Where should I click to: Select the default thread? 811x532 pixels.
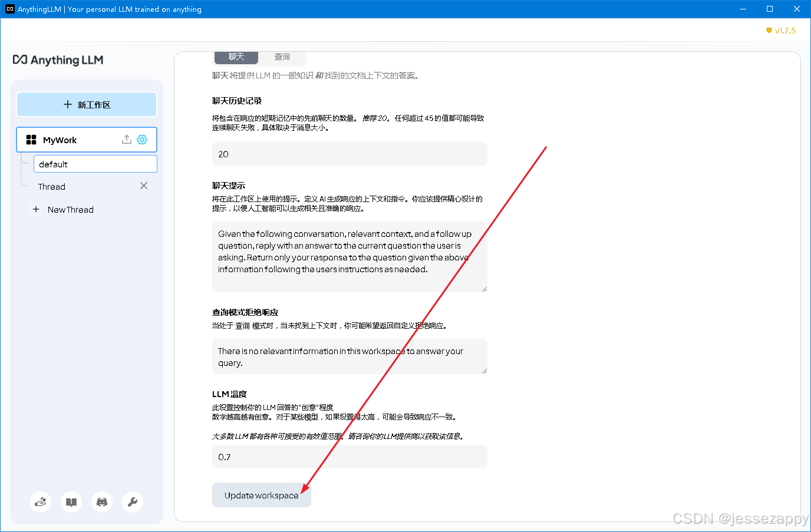pos(95,164)
